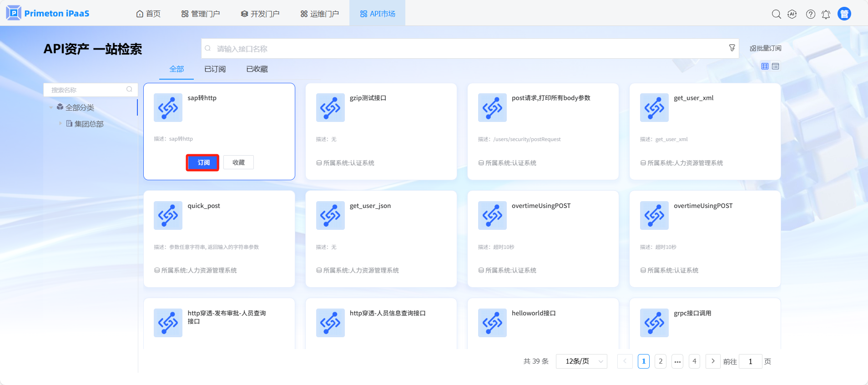
Task: Click the Primeton iPaaS logo
Action: click(x=48, y=13)
